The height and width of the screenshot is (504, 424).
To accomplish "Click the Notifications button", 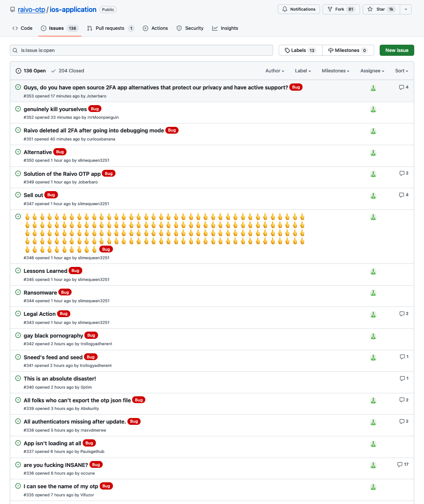I will pos(299,9).
